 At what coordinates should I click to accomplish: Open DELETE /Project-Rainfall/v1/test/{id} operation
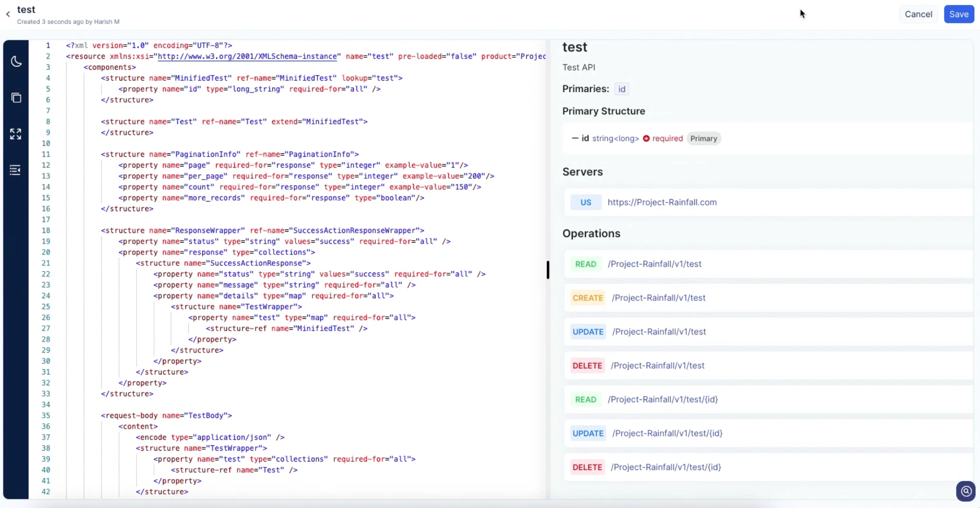coord(768,467)
